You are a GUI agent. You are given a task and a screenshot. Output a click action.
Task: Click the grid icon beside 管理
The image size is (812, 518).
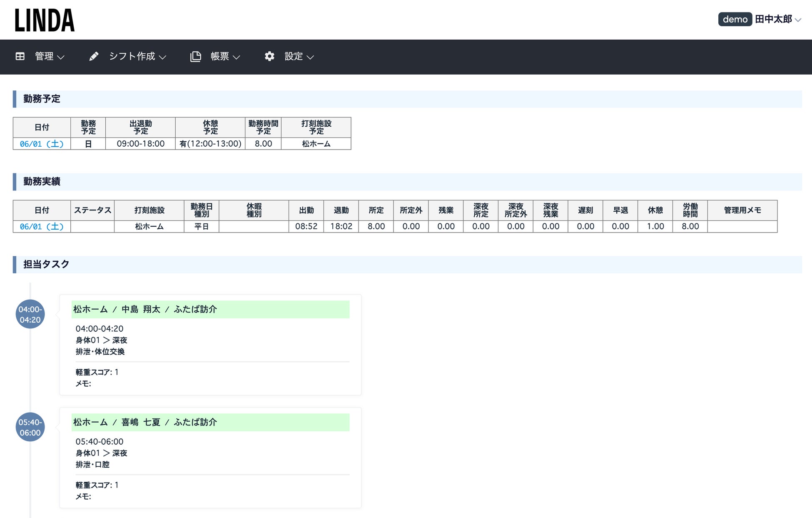20,56
